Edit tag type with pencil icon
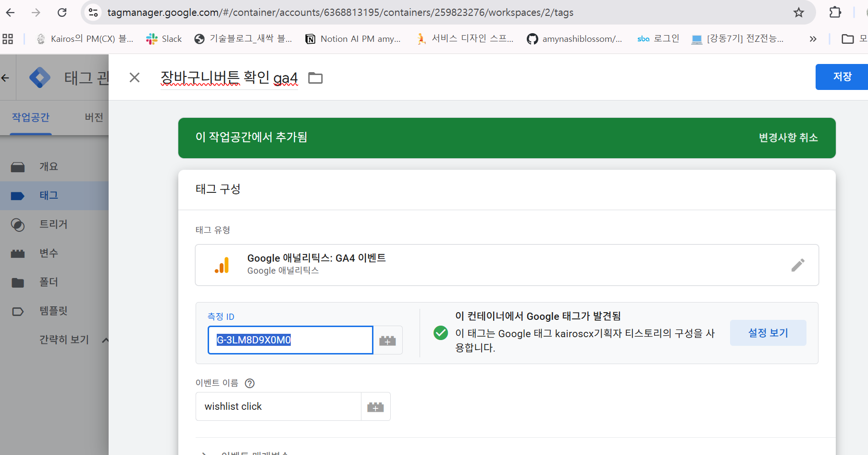The width and height of the screenshot is (868, 455). [x=798, y=265]
